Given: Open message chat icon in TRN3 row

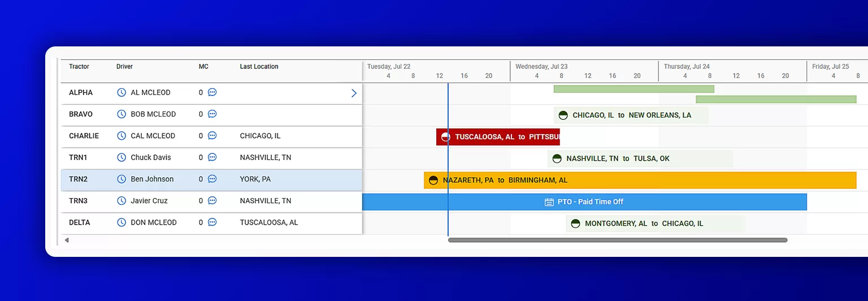Looking at the screenshot, I should point(212,201).
